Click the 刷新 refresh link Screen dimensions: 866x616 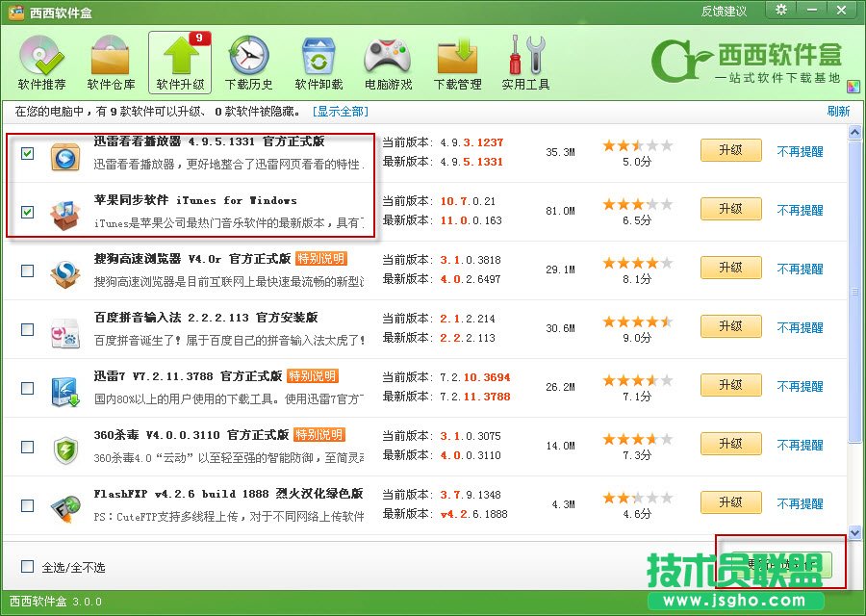point(836,111)
